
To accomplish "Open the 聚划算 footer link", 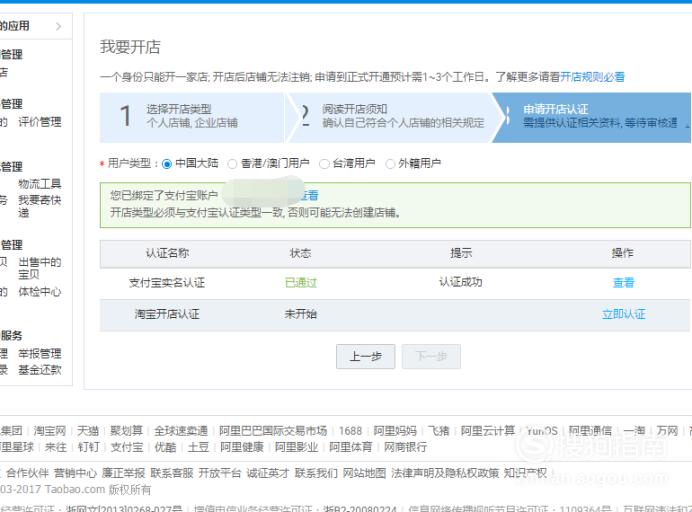I will [x=126, y=431].
